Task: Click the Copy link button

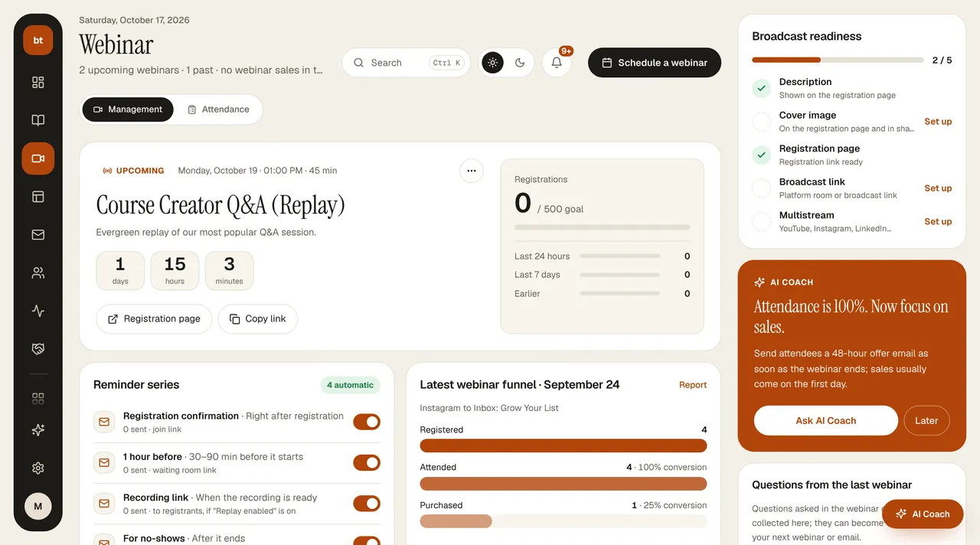Action: [x=258, y=318]
